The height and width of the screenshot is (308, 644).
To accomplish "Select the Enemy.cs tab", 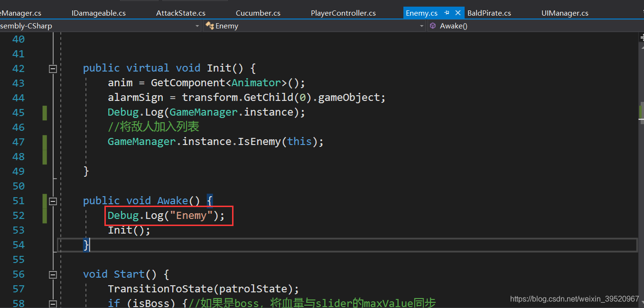I will [421, 13].
